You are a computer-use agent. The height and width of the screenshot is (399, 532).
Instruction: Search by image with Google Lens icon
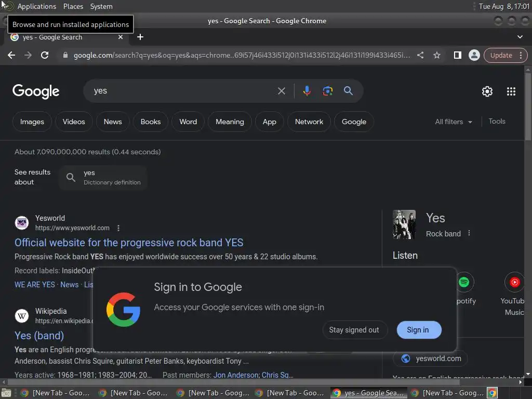[x=327, y=91]
